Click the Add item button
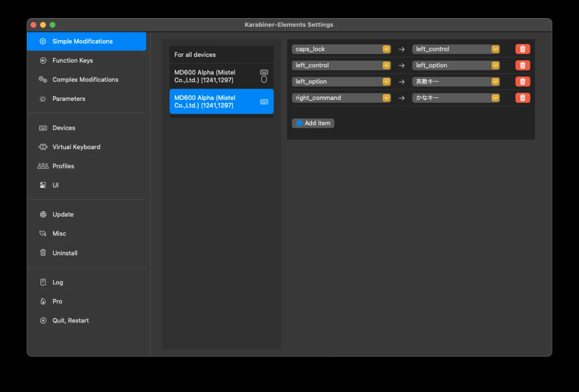 point(313,123)
